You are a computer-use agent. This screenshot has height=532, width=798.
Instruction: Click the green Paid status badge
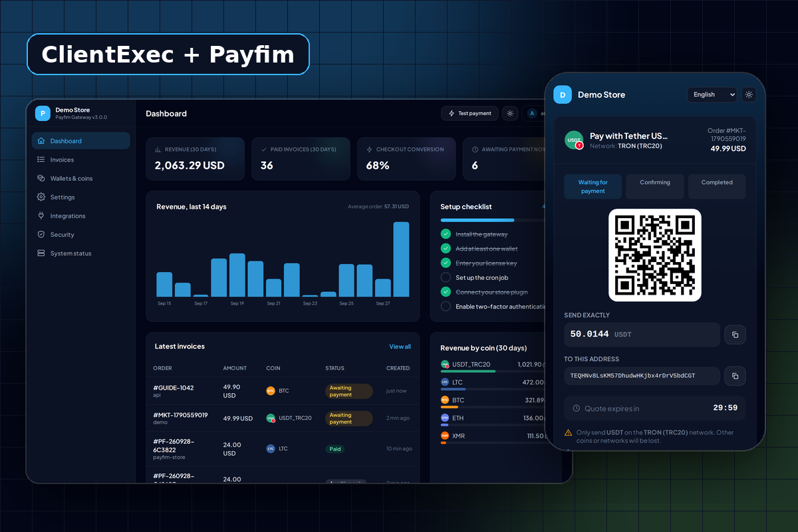pyautogui.click(x=335, y=449)
